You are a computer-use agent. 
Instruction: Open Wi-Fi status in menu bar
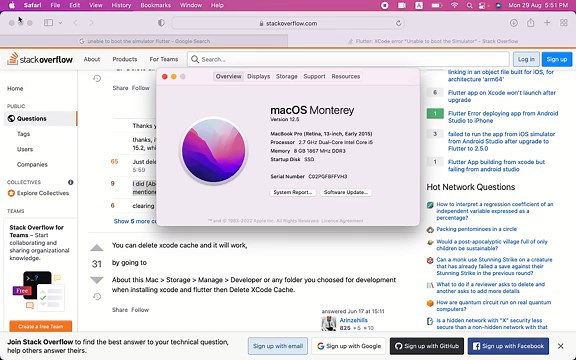click(x=454, y=5)
